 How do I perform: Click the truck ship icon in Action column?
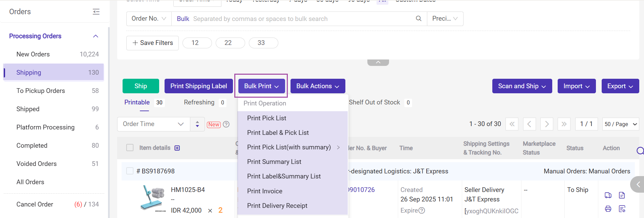pyautogui.click(x=608, y=195)
